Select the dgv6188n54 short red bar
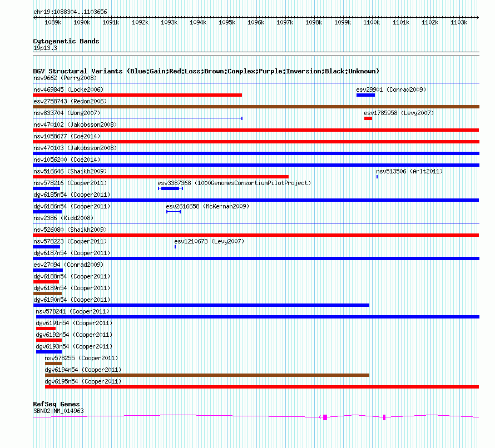The height and width of the screenshot is (448, 495). click(46, 282)
